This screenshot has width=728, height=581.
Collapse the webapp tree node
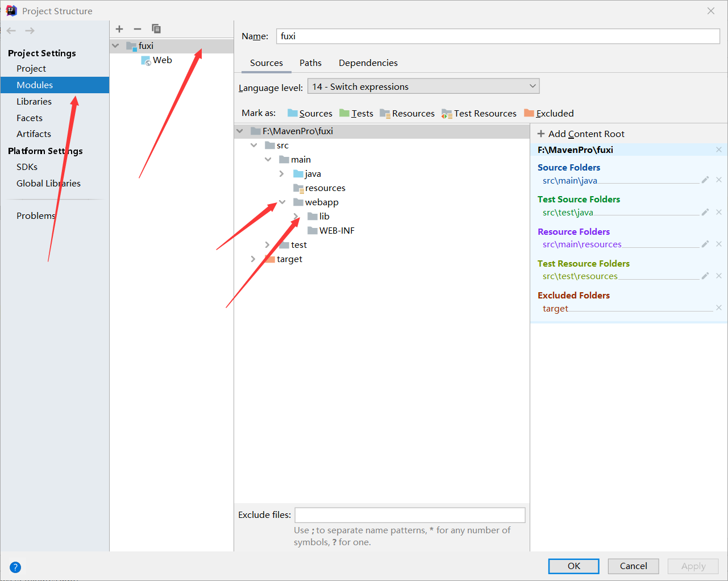(x=282, y=202)
